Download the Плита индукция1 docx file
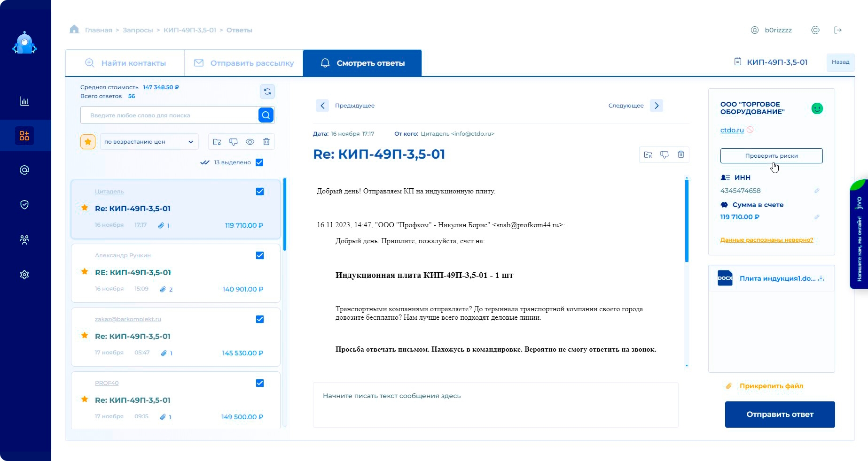The width and height of the screenshot is (868, 461). coord(821,278)
